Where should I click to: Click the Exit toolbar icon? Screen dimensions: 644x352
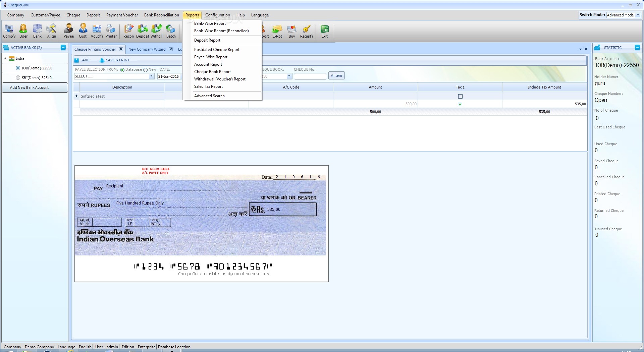325,31
